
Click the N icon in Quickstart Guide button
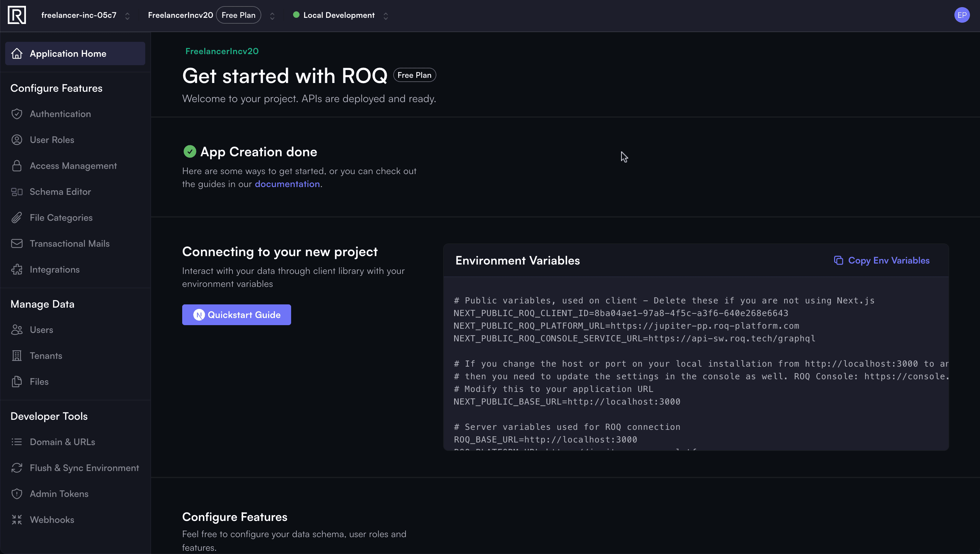tap(199, 315)
